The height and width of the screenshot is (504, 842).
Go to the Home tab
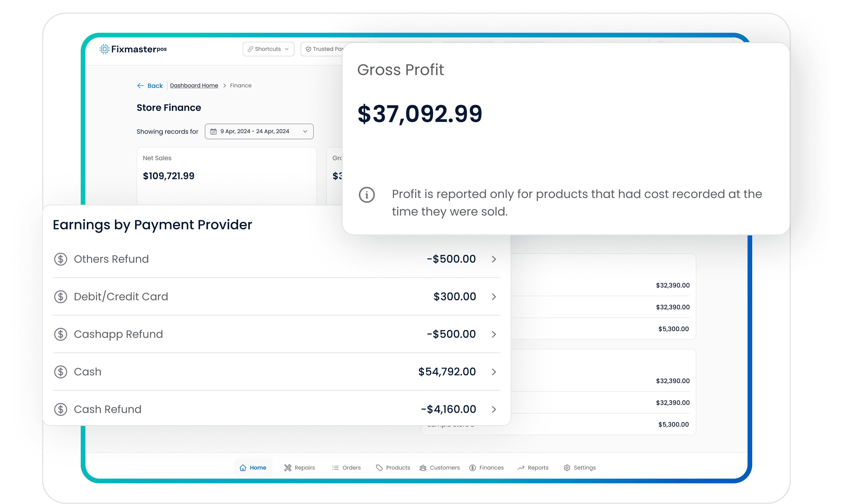pyautogui.click(x=253, y=468)
